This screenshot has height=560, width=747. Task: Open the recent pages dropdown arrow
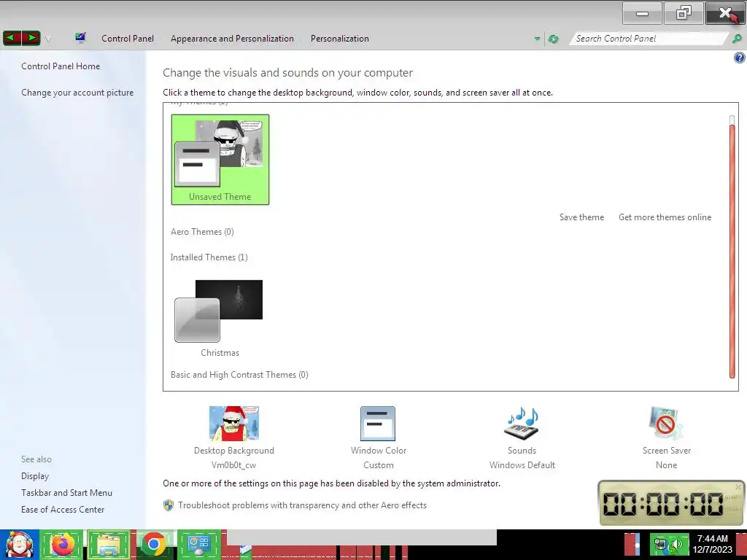click(x=48, y=39)
